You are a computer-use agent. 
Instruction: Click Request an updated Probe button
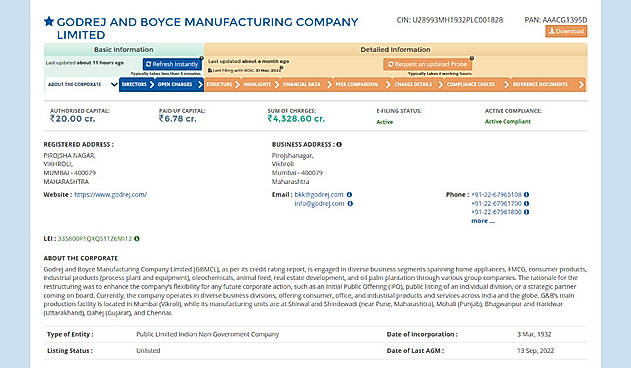point(427,64)
